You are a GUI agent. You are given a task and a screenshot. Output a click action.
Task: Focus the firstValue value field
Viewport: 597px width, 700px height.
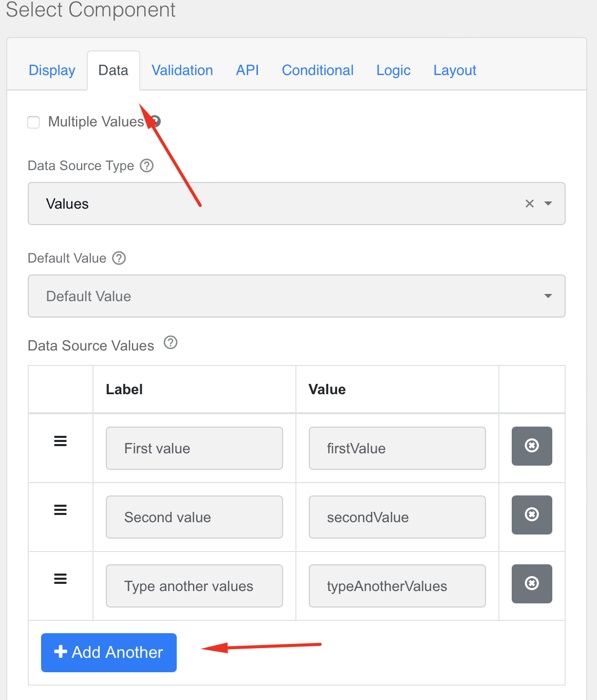397,448
